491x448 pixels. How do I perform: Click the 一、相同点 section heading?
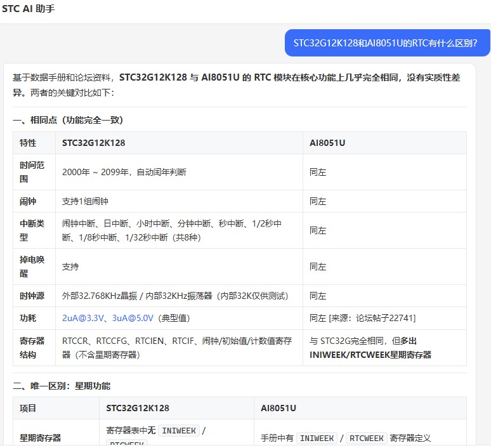[x=68, y=120]
